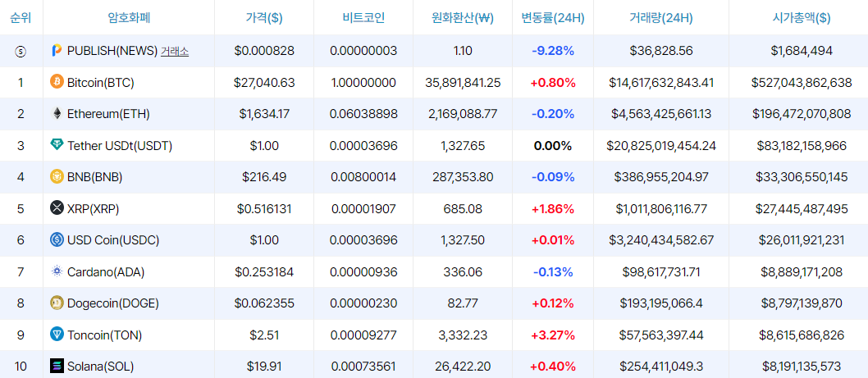Click won value 26,422.20

click(x=463, y=366)
